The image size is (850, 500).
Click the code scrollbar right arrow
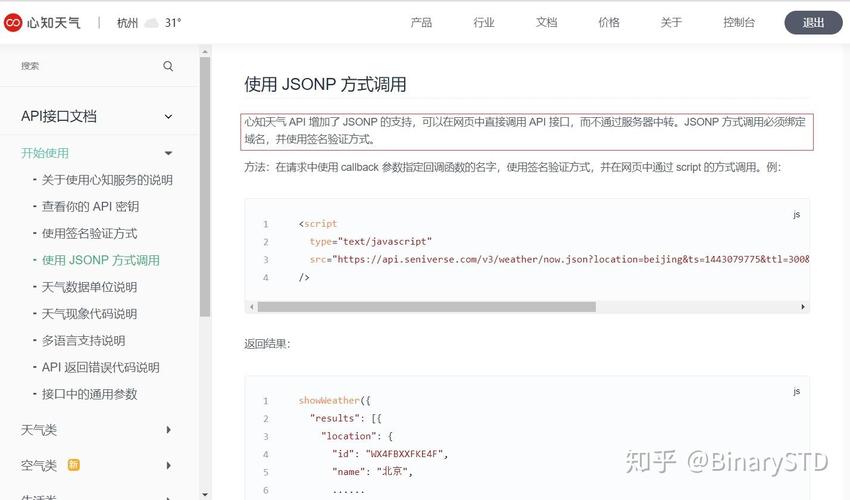(803, 307)
